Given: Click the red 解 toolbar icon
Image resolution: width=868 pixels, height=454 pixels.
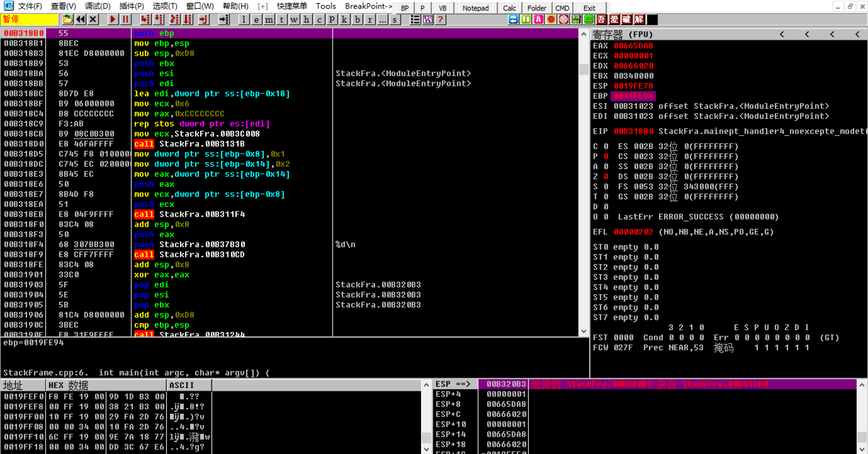Looking at the screenshot, I should coord(639,19).
